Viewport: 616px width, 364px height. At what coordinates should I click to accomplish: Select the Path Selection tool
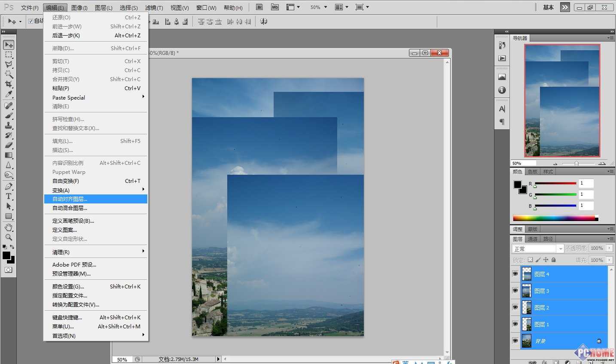(9, 206)
